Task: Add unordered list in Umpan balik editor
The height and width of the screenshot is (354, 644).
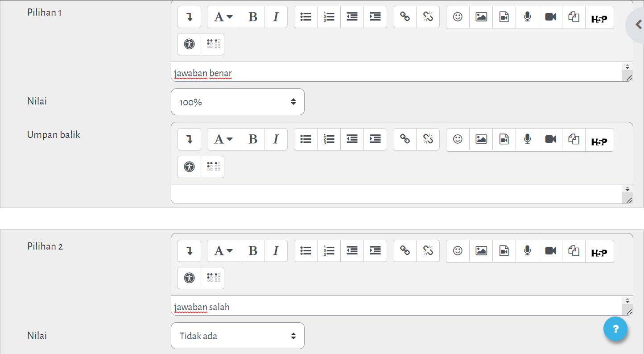Action: point(305,139)
